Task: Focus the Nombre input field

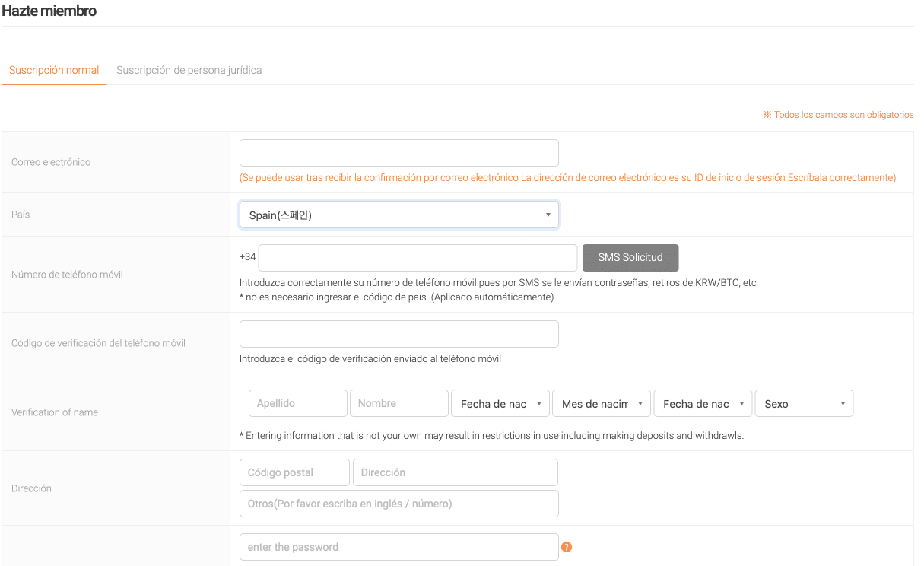Action: [399, 403]
